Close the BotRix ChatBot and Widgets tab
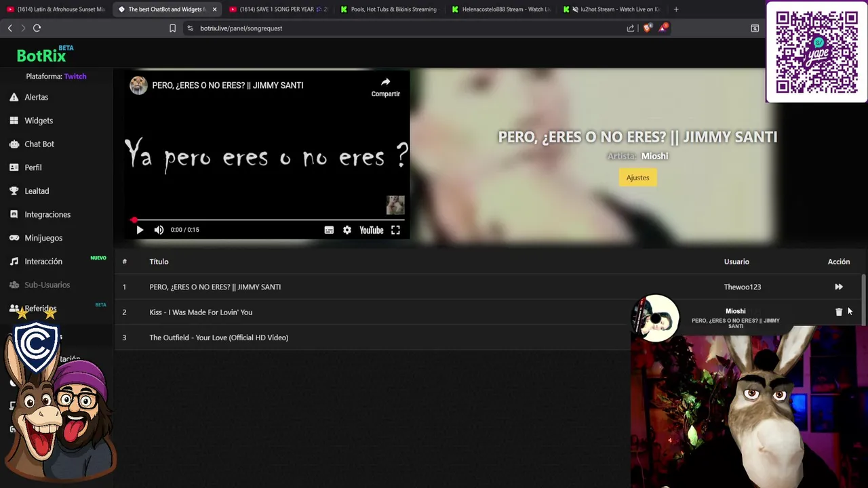The width and height of the screenshot is (868, 488). click(214, 9)
